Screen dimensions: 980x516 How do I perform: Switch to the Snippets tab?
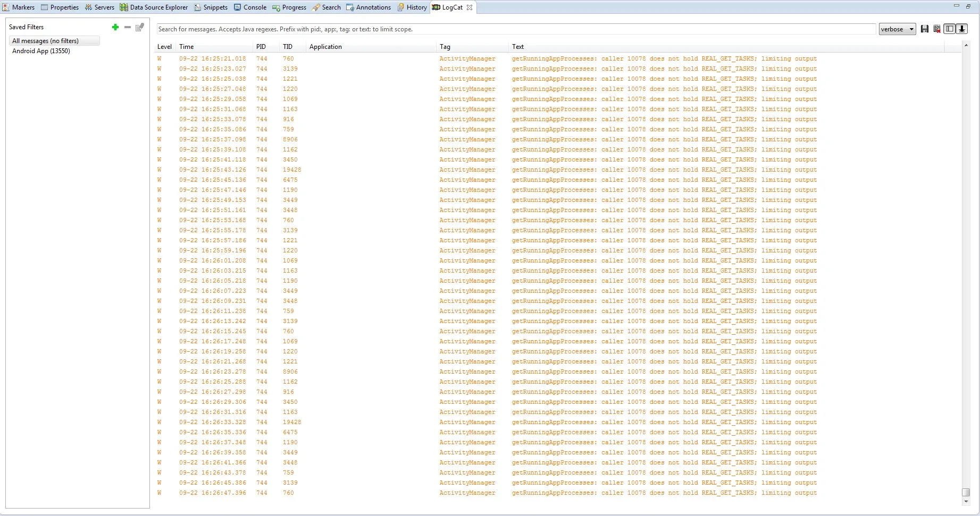tap(211, 7)
